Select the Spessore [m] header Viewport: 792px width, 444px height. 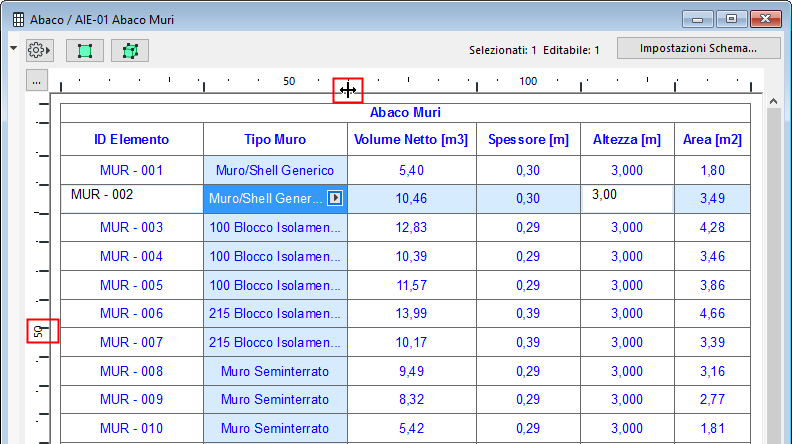click(x=528, y=139)
